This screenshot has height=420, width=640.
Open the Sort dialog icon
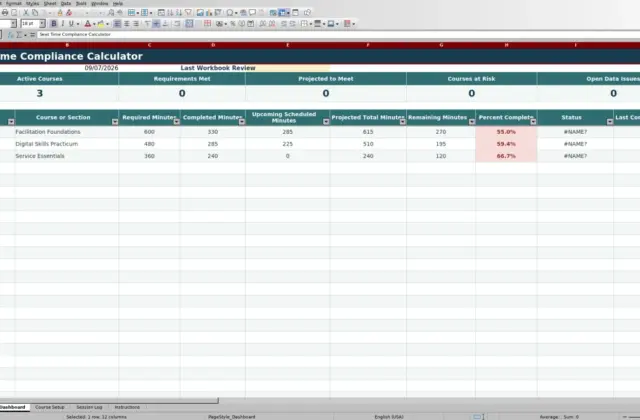[x=161, y=13]
